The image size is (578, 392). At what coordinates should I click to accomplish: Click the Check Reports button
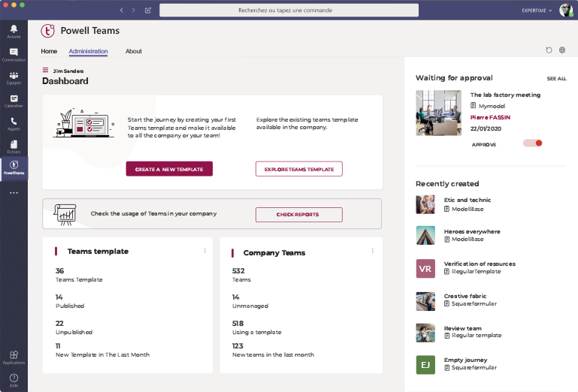coord(299,215)
